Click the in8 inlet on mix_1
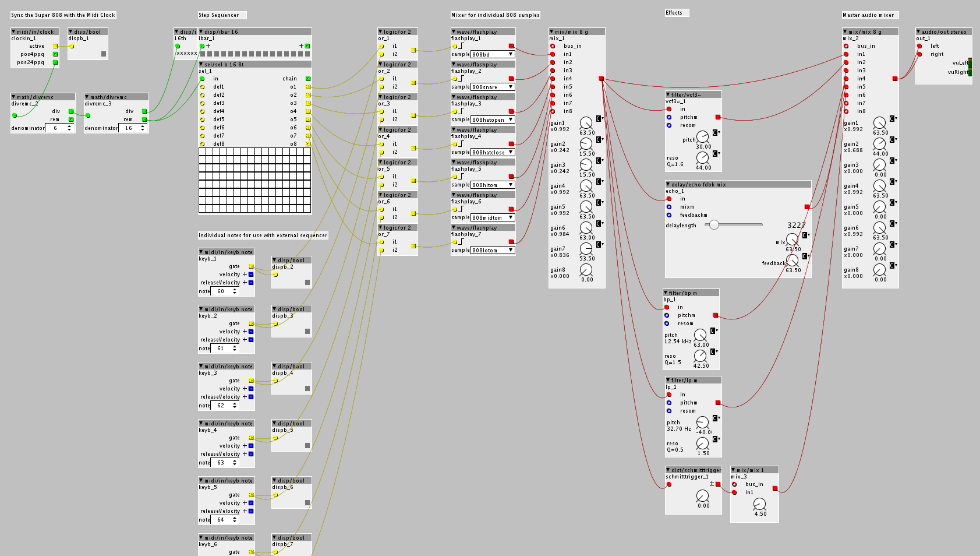The image size is (980, 556). (x=553, y=111)
